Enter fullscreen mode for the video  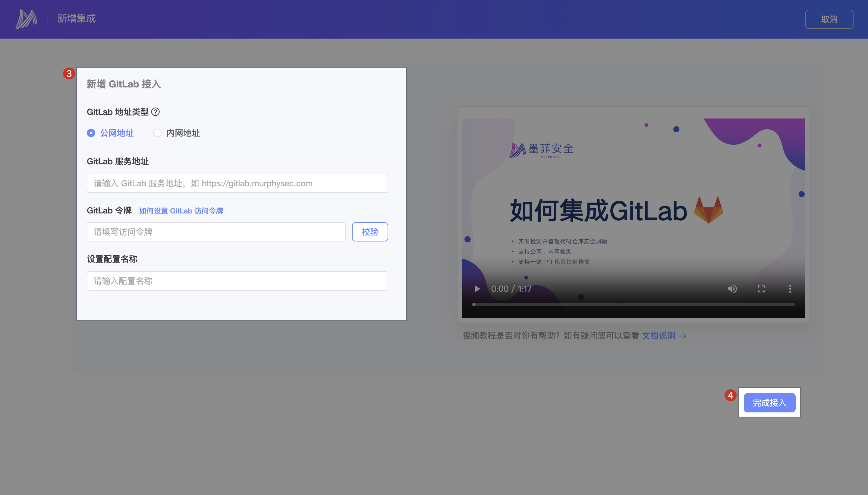click(761, 289)
